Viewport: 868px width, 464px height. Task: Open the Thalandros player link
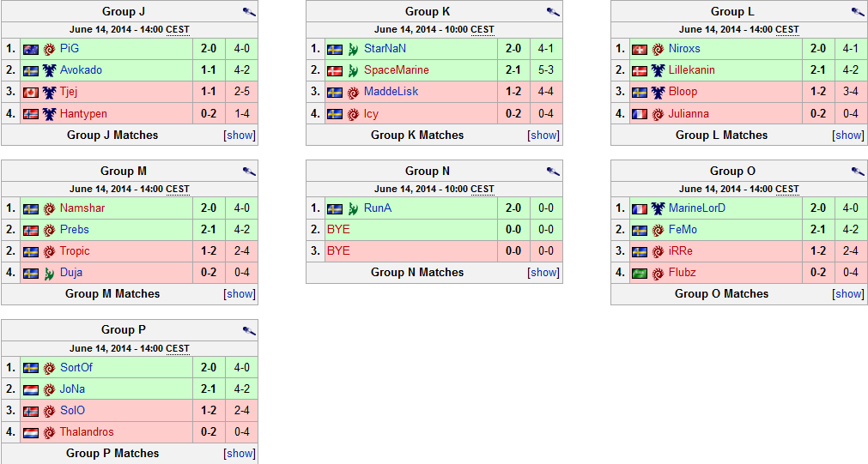coord(87,432)
